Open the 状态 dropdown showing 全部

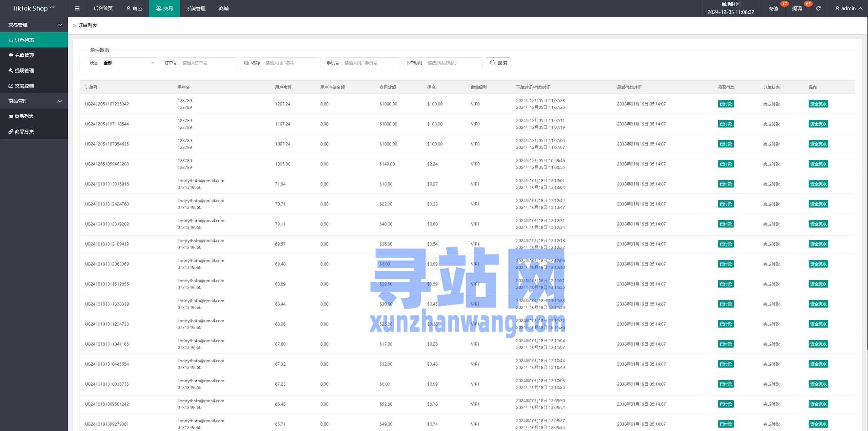tap(129, 63)
